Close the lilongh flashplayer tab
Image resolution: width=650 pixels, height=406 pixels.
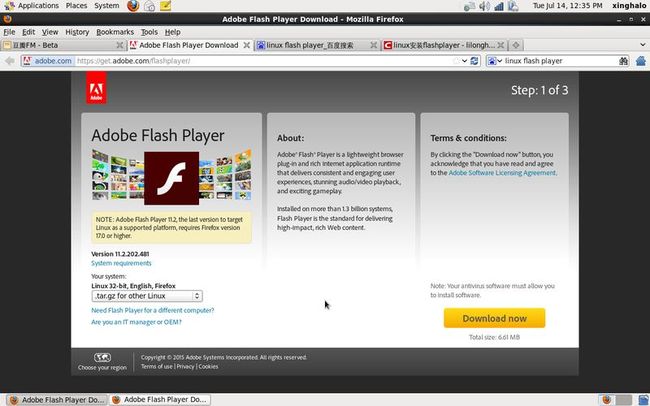500,45
